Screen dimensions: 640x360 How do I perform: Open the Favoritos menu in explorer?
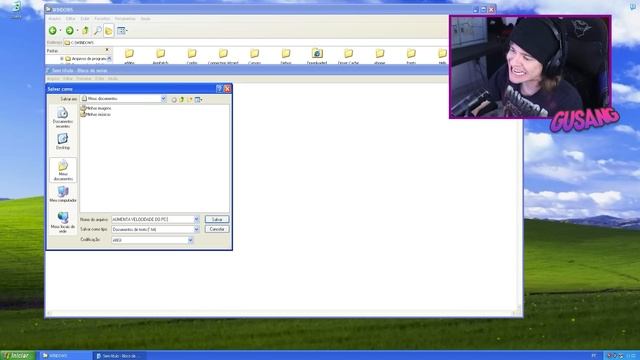pyautogui.click(x=102, y=19)
